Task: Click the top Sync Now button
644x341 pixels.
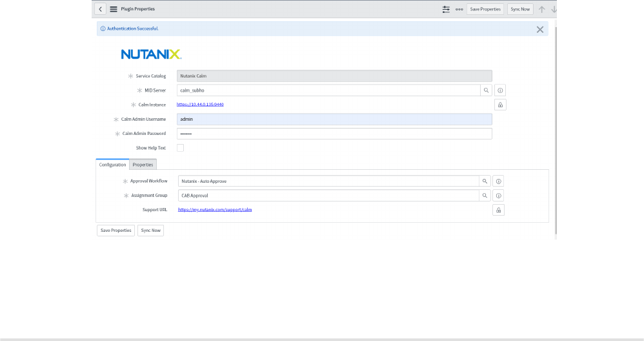Action: point(520,9)
